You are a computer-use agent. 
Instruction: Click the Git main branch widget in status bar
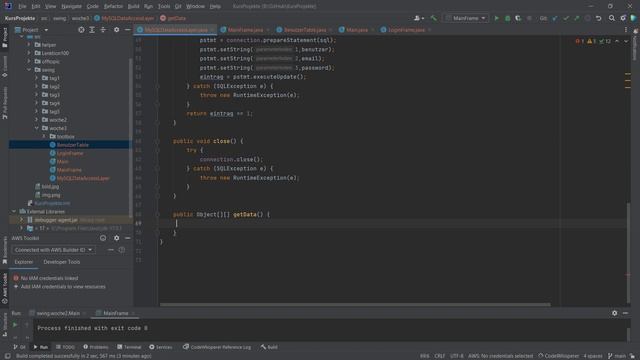pyautogui.click(x=617, y=356)
